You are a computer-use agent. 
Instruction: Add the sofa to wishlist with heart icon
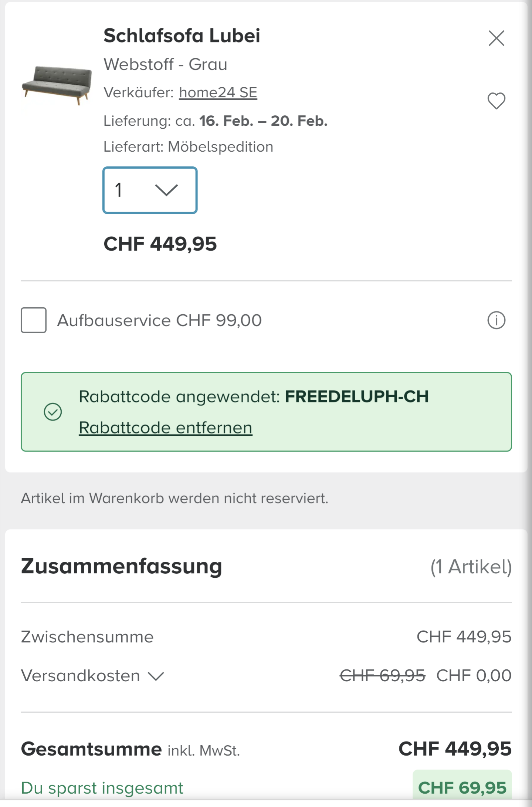coord(496,101)
